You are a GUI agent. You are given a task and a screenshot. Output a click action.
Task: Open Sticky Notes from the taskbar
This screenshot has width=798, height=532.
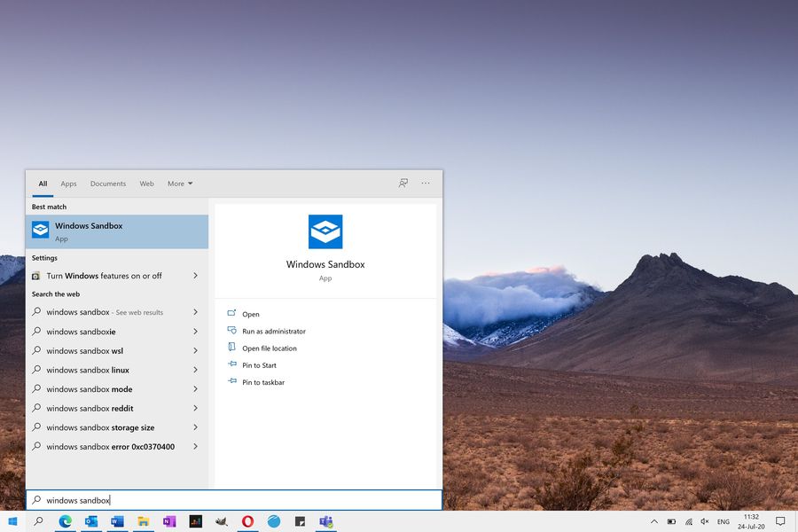click(x=300, y=521)
